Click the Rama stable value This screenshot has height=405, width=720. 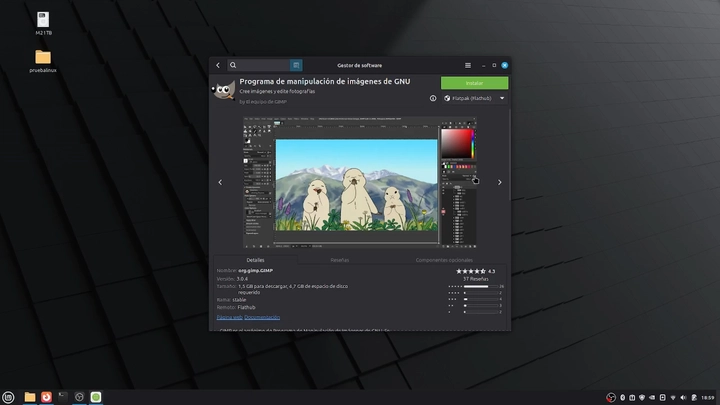[x=239, y=300]
